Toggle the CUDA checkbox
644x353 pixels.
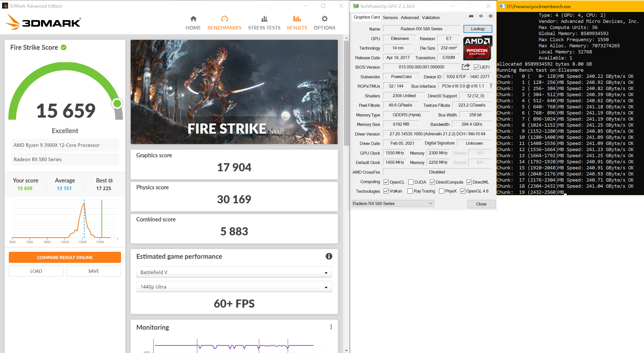click(411, 182)
